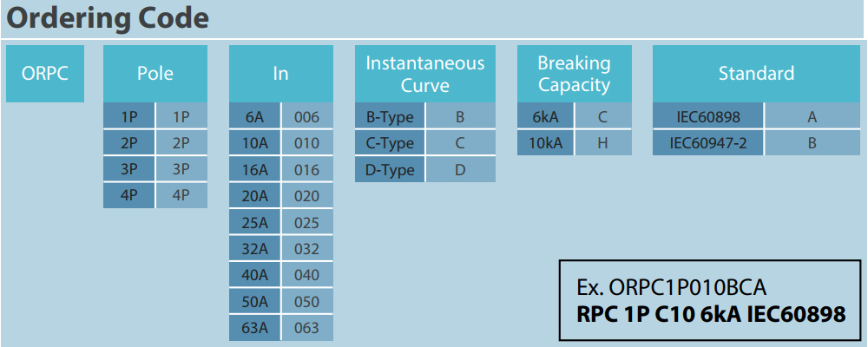868x347 pixels.
Task: Select the In header cell
Action: (280, 74)
